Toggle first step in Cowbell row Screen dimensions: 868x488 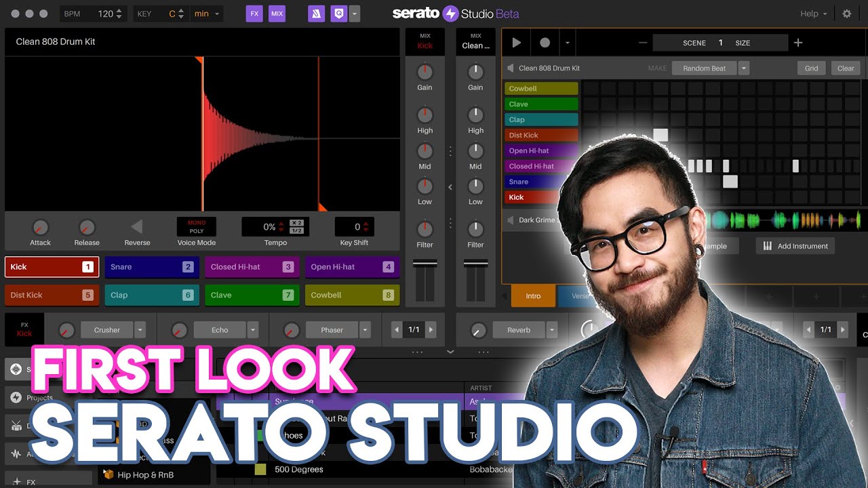pos(590,88)
